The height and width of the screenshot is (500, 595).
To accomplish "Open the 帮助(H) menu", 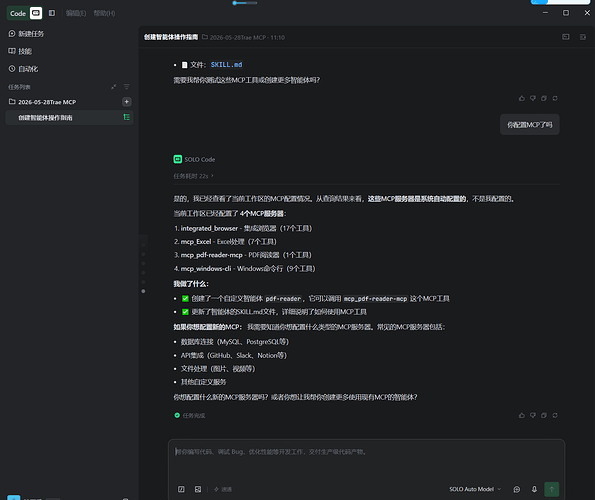I will pos(104,13).
